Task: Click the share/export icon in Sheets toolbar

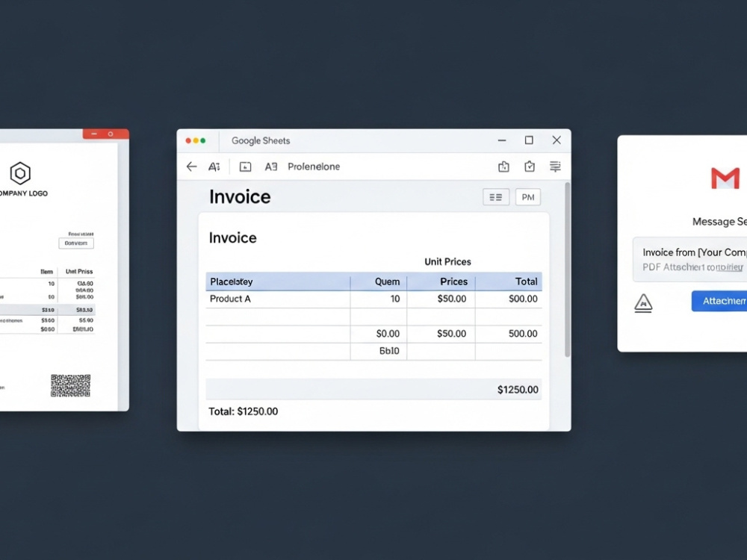Action: [x=503, y=167]
